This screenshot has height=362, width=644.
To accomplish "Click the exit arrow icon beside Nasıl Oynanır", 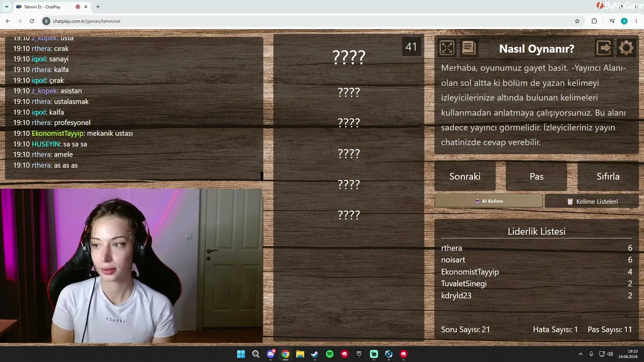I will tap(604, 48).
